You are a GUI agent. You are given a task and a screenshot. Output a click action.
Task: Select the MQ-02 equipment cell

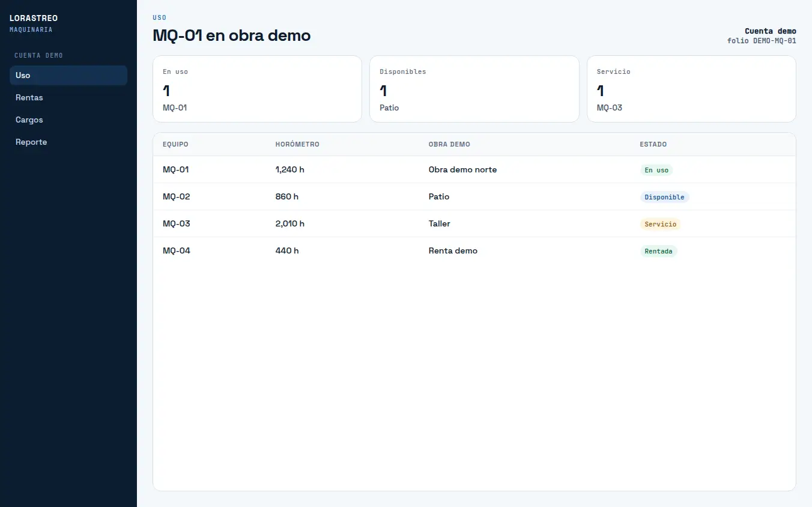pos(177,196)
